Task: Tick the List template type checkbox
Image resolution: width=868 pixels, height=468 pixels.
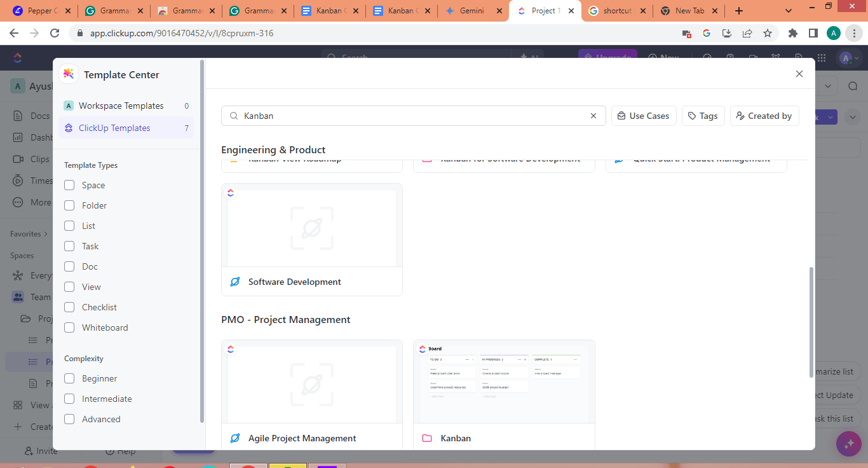Action: point(69,226)
